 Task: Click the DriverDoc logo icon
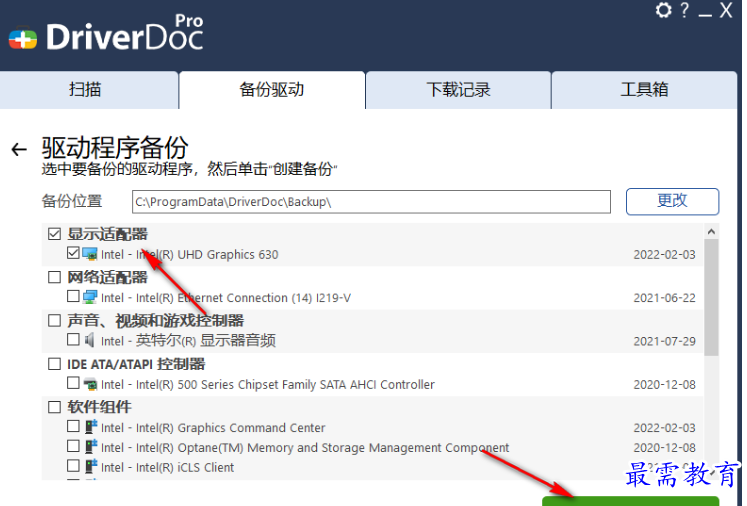[x=22, y=39]
